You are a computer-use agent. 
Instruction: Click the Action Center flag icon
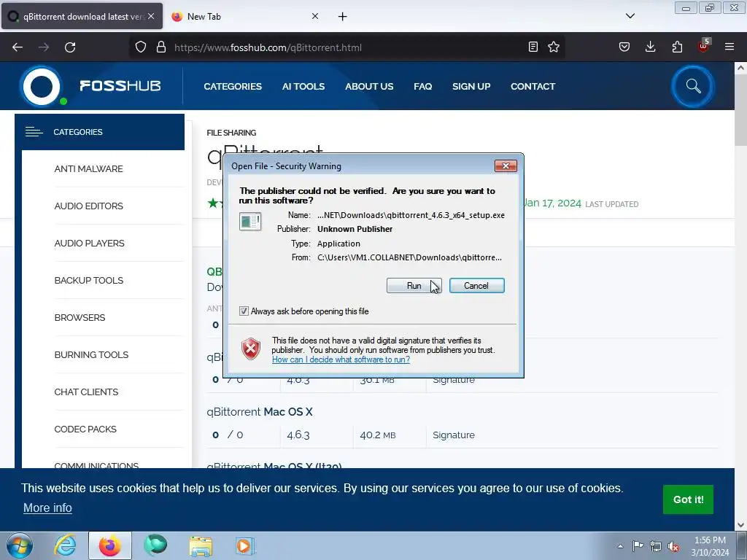(638, 546)
